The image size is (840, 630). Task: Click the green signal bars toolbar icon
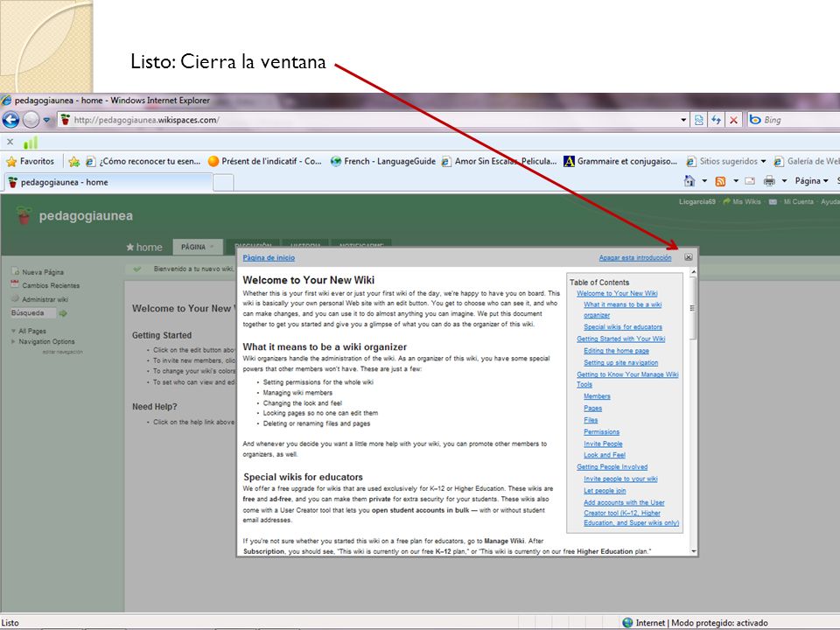[31, 142]
